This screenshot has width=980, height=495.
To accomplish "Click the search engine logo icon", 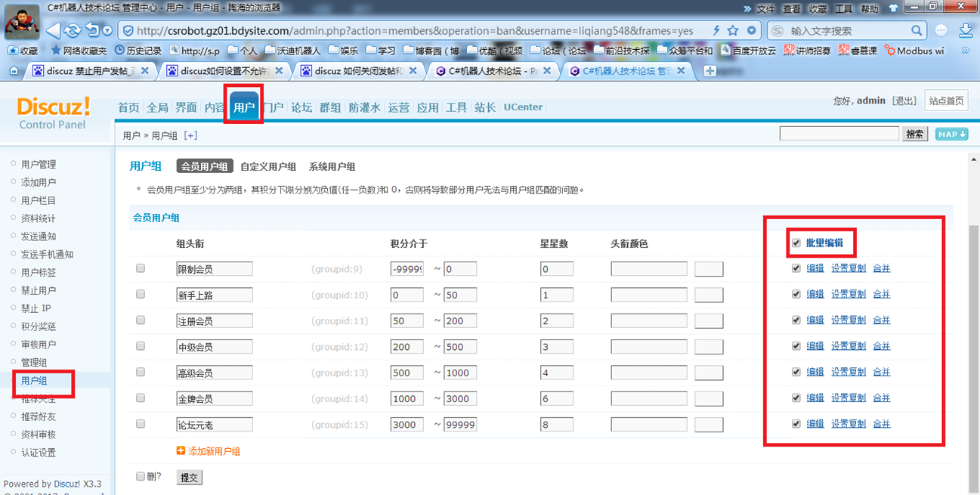I will [778, 31].
